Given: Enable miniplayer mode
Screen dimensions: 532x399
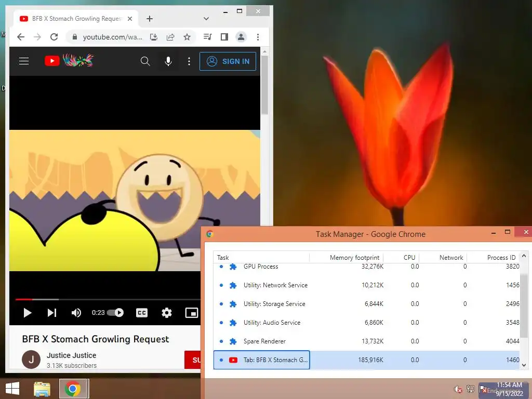Looking at the screenshot, I should click(191, 312).
